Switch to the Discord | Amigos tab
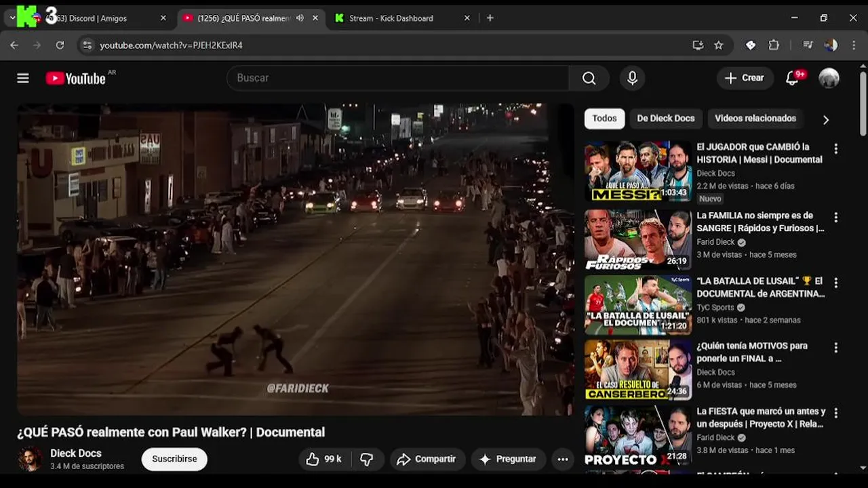 [98, 18]
